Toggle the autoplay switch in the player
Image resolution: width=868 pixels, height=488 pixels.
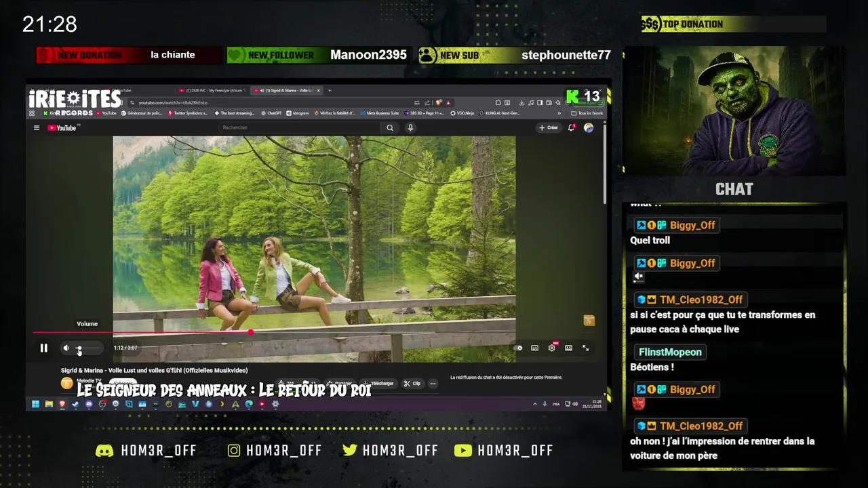519,348
